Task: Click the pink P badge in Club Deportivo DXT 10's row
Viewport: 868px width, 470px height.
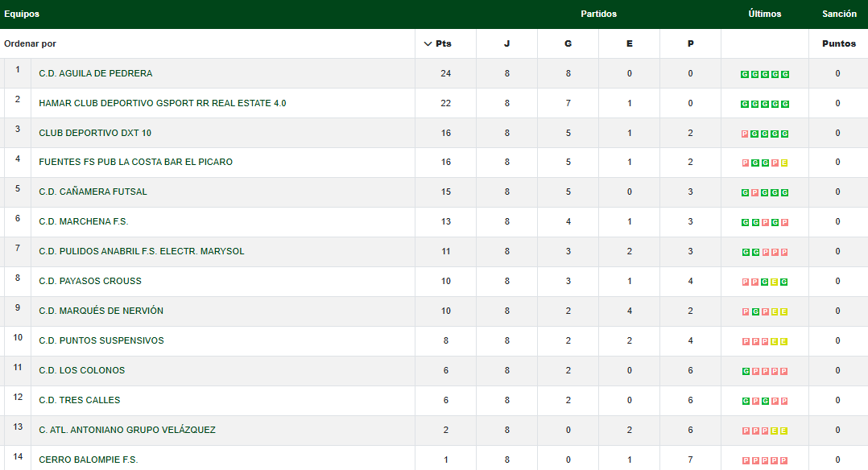Action: pyautogui.click(x=745, y=134)
